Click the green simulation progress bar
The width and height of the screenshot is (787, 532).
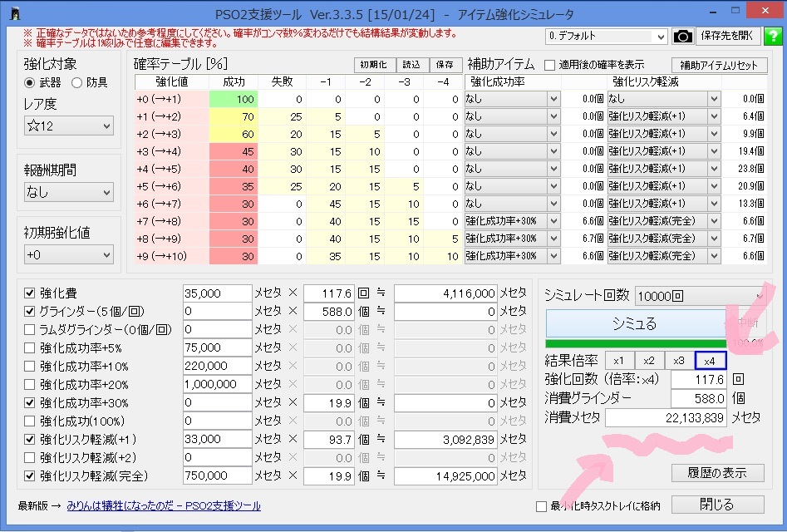click(x=636, y=344)
